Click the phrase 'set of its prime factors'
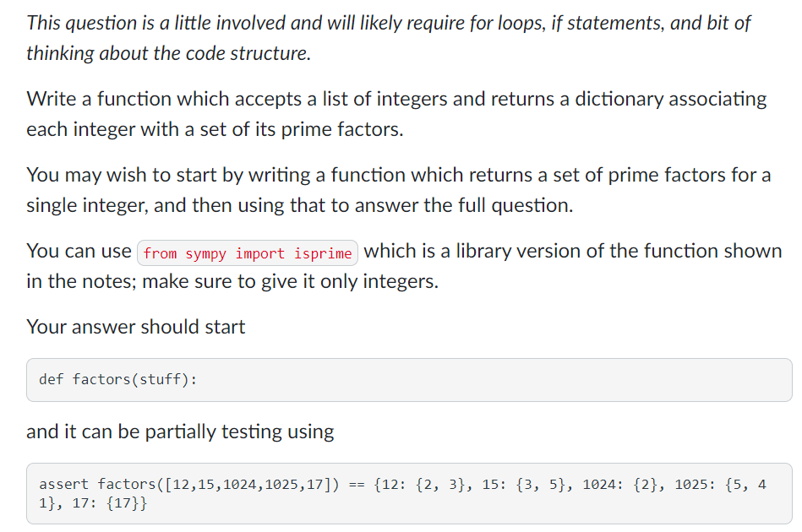Screen dimensions: 802x532 coord(305,130)
